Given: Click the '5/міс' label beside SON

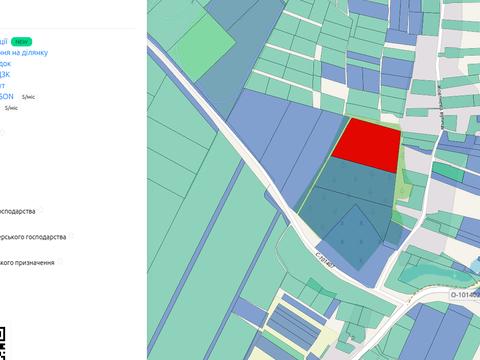Looking at the screenshot, I should pyautogui.click(x=28, y=97).
